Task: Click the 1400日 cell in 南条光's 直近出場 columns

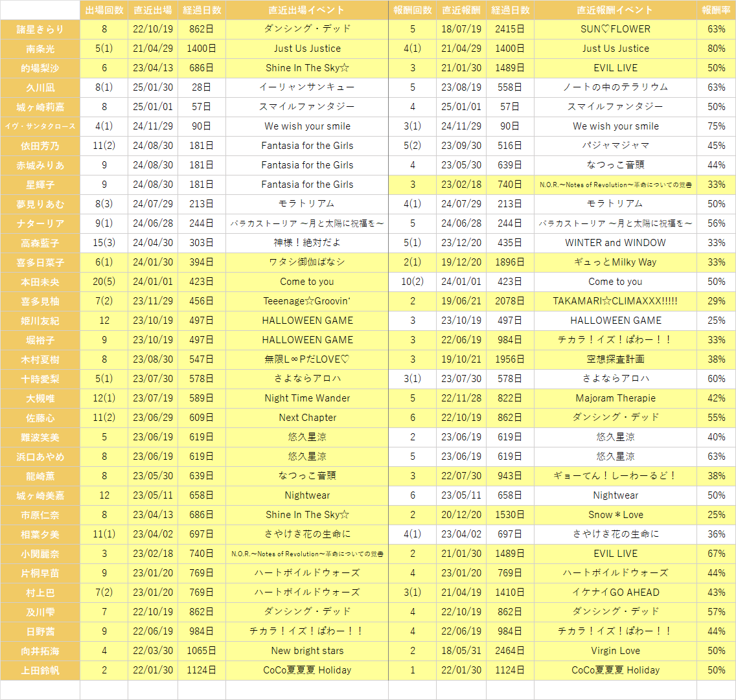Action: [x=201, y=49]
